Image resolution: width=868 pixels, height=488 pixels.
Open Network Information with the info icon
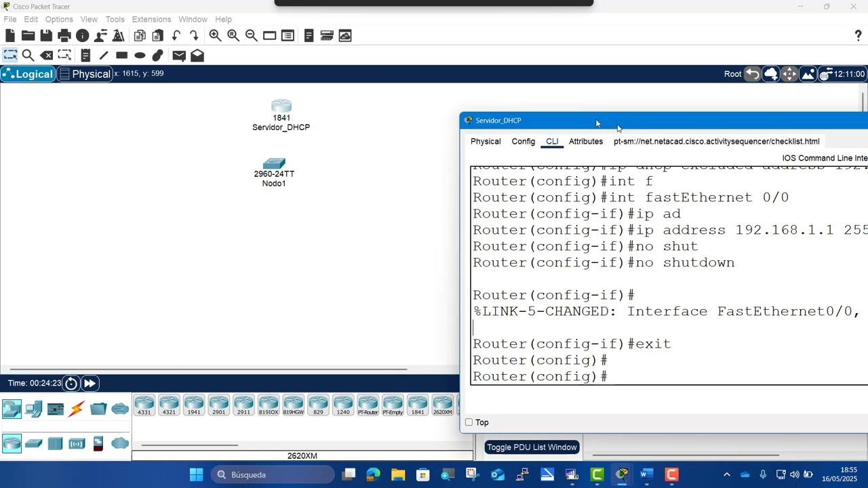pos(83,36)
